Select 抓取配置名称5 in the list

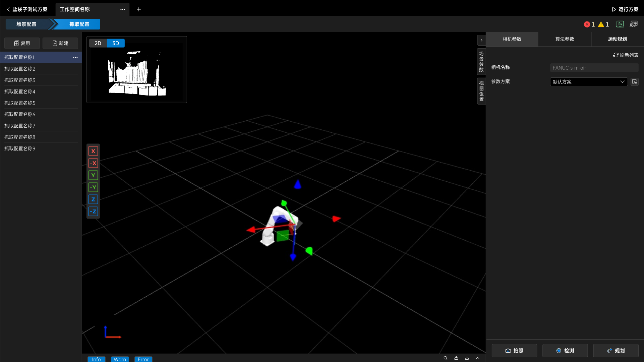[x=20, y=103]
